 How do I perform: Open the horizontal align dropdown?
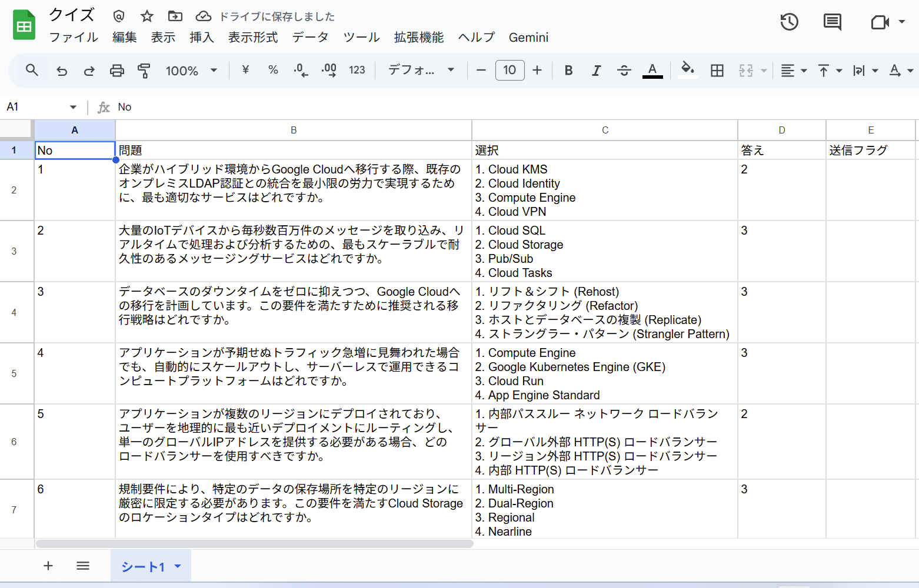click(793, 71)
